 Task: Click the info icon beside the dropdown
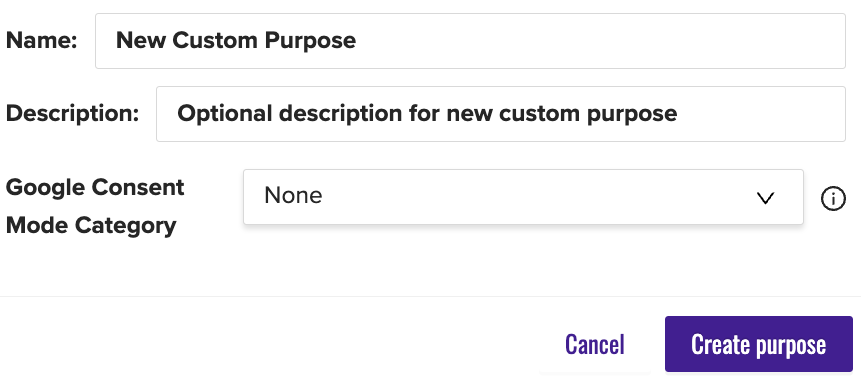[833, 198]
